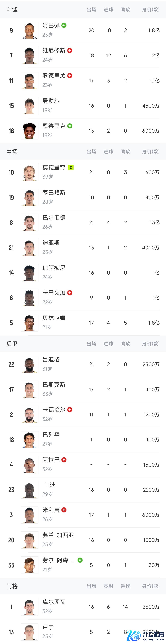Open 贝林厄姆's player photo

click(x=29, y=323)
